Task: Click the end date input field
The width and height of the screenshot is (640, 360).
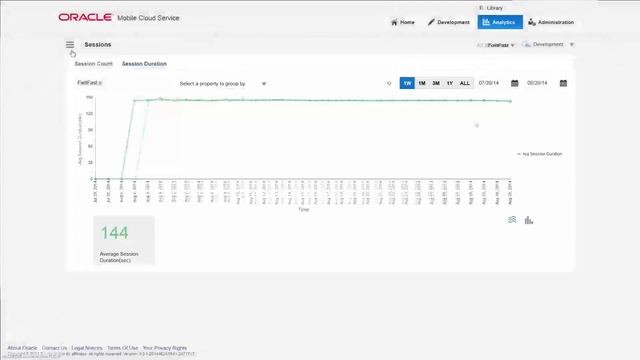Action: point(537,83)
